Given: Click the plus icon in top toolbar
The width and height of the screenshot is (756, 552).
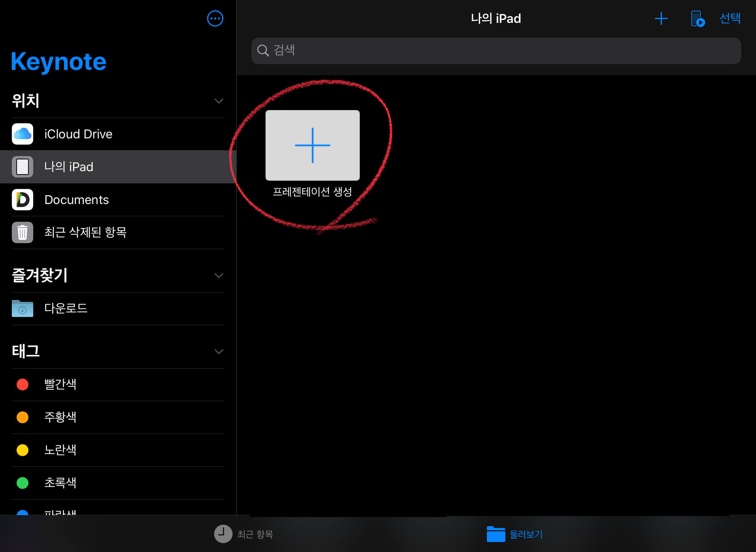Looking at the screenshot, I should tap(661, 18).
